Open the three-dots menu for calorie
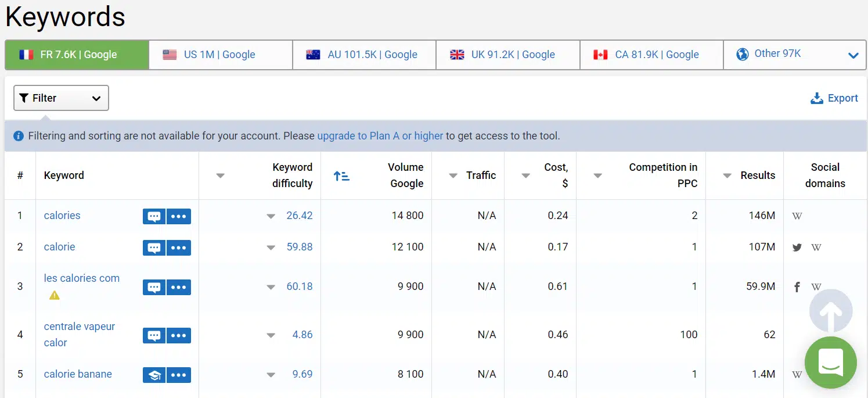Screen dimensions: 868x398 point(179,248)
